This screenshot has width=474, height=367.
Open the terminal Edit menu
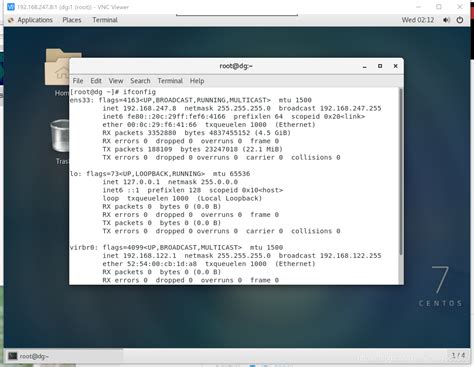click(96, 81)
